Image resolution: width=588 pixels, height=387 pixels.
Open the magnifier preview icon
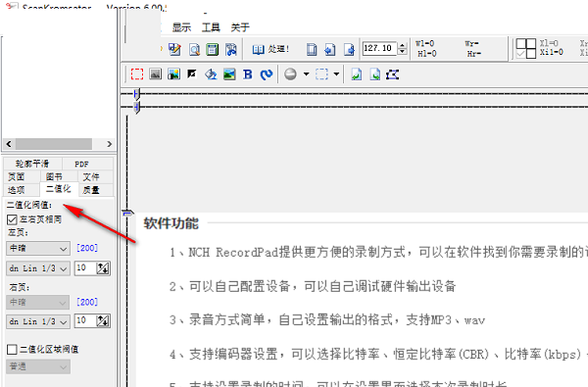click(x=194, y=49)
